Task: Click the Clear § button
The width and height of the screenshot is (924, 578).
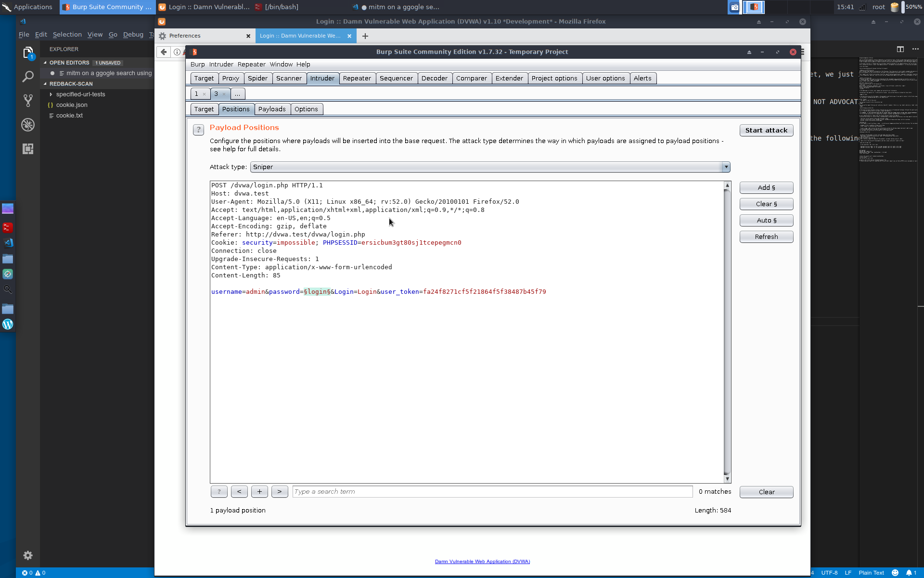Action: 766,204
